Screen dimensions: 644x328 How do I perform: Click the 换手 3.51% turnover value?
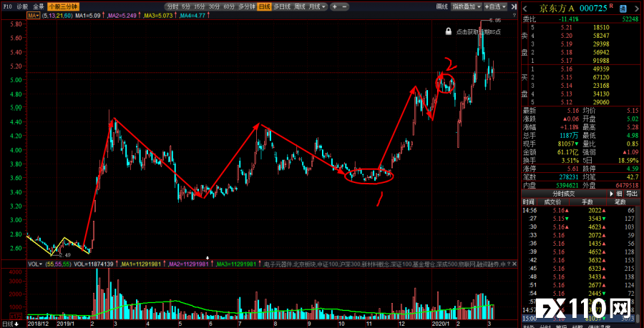pyautogui.click(x=570, y=160)
